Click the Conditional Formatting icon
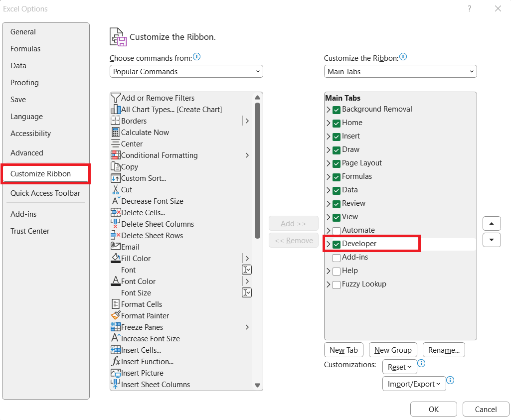The width and height of the screenshot is (511, 420). [x=115, y=155]
